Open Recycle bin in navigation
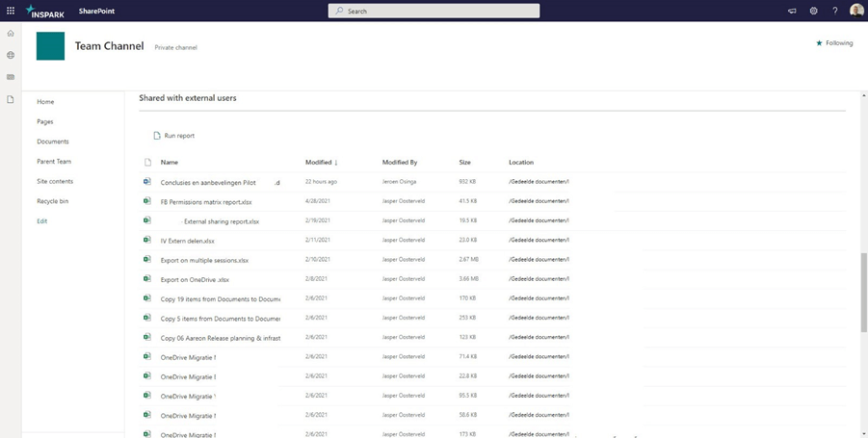 (x=53, y=201)
